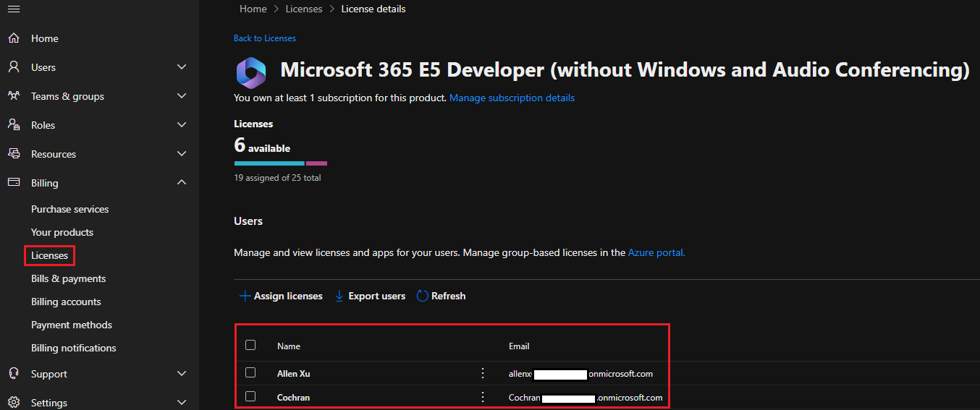Open the Azure portal link

[656, 253]
